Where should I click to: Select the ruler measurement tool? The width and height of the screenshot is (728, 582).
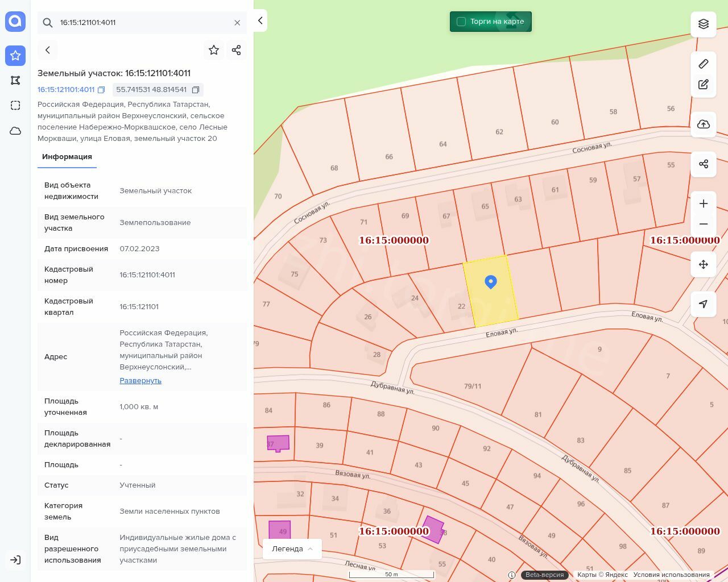pos(704,64)
